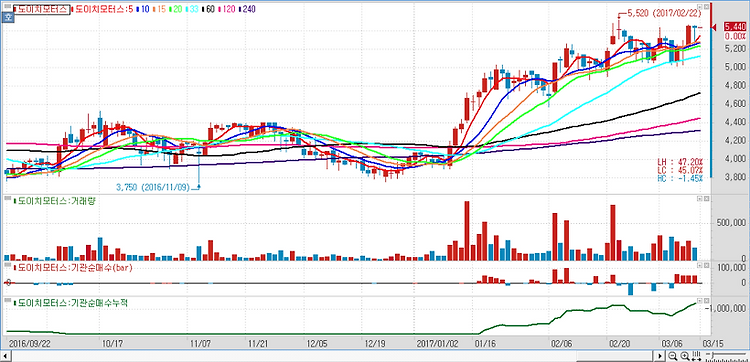Click the 10/17 date axis label
750x362 pixels.
click(113, 344)
